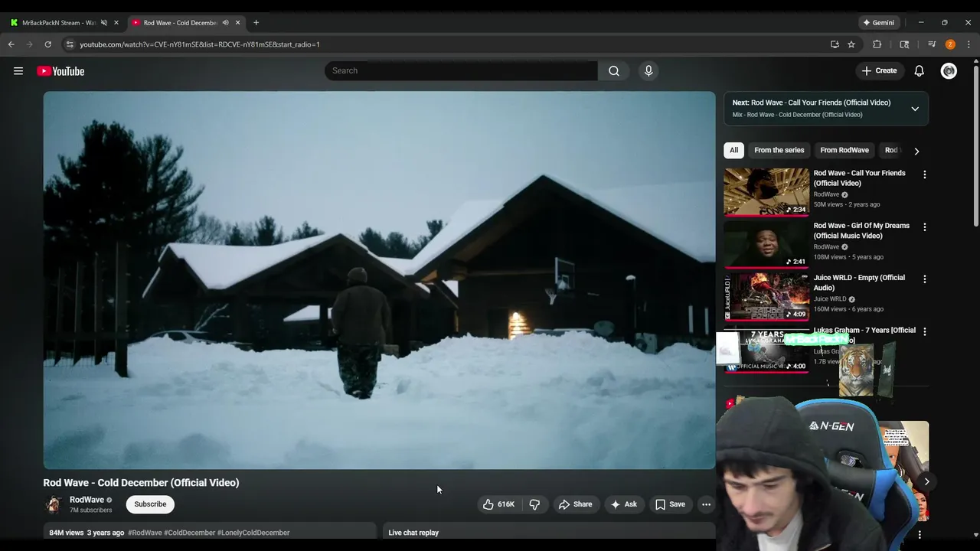Open the Chrome extensions puzzle icon

(x=877, y=44)
